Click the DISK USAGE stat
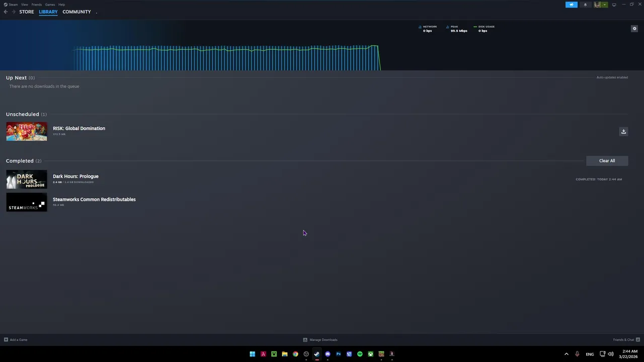Viewport: 644px width, 362px height. [484, 29]
